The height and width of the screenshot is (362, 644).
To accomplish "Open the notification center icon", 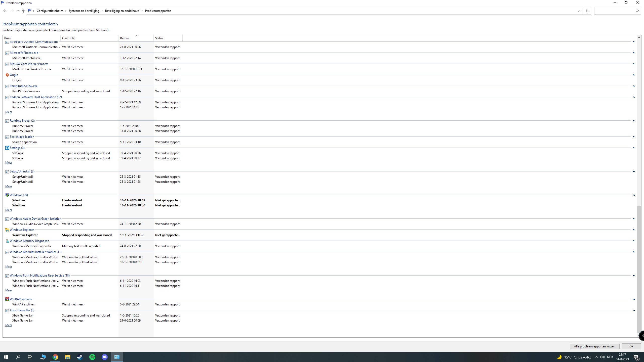I will pos(636,357).
